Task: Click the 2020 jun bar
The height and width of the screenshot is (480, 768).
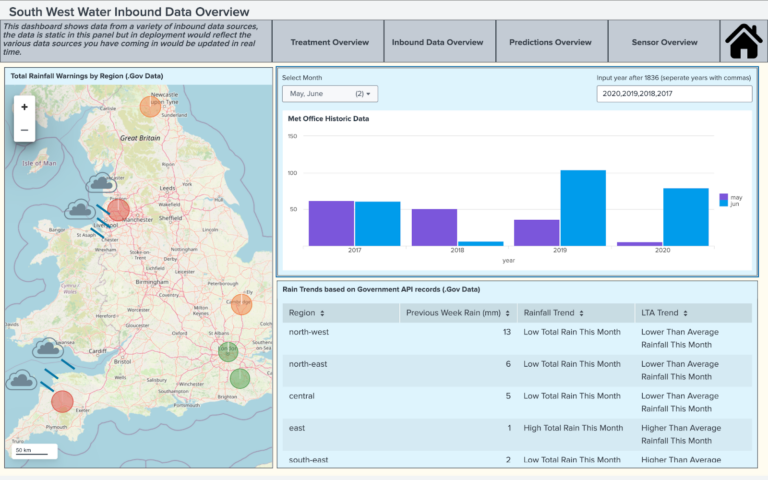Action: [686, 217]
